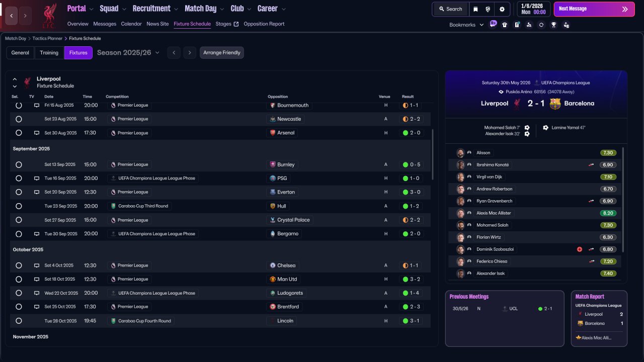Click the trophy bookmark icon
644x362 pixels.
coord(553,25)
